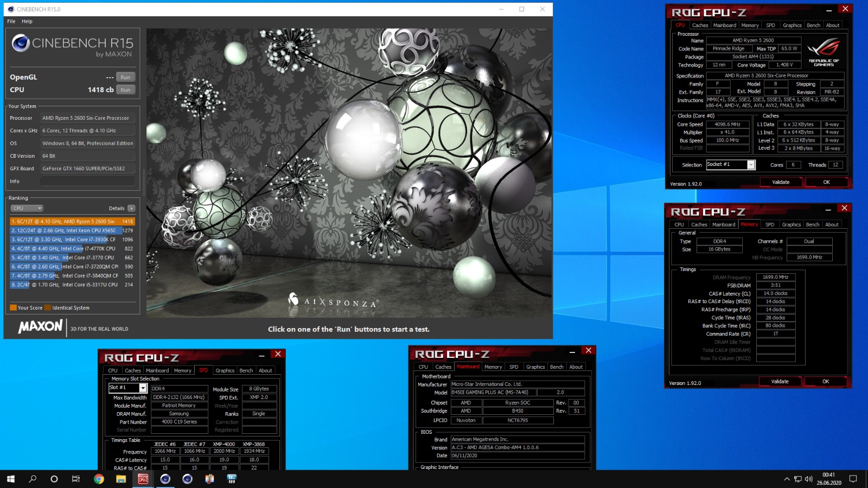868x488 pixels.
Task: Select ranking row AMD Ryzen 5 2600 1418
Action: coord(72,221)
